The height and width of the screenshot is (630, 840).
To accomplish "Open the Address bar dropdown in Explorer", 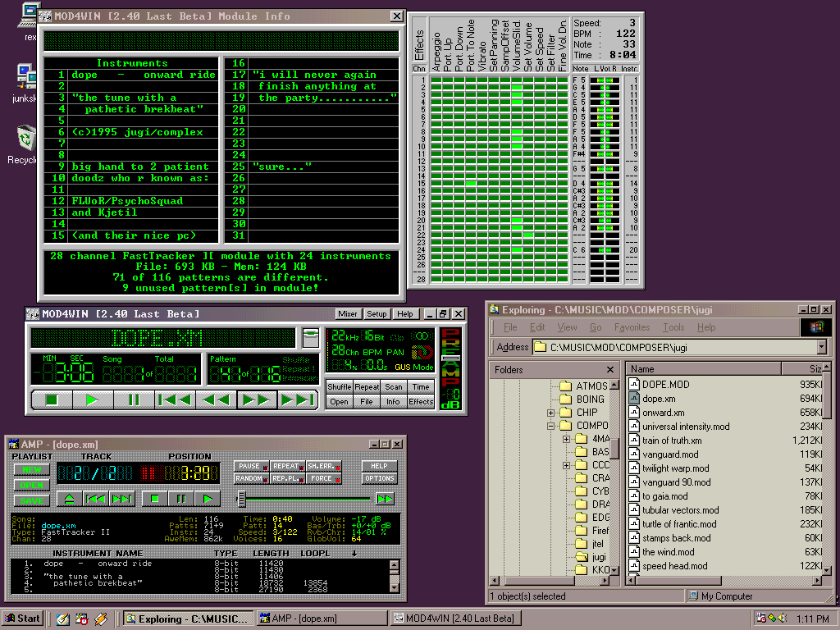I will point(822,347).
